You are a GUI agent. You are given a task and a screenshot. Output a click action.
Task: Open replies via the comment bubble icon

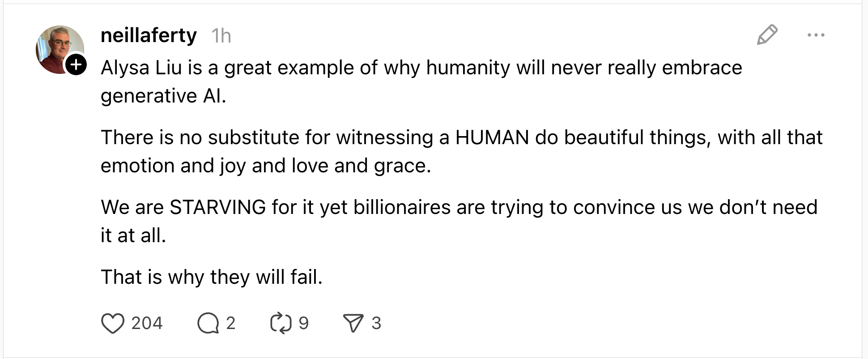pyautogui.click(x=208, y=323)
